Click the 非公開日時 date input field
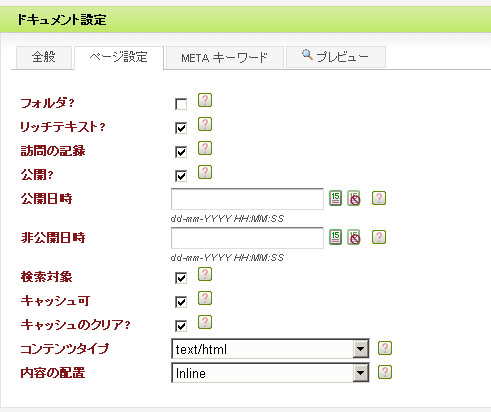 tap(247, 238)
